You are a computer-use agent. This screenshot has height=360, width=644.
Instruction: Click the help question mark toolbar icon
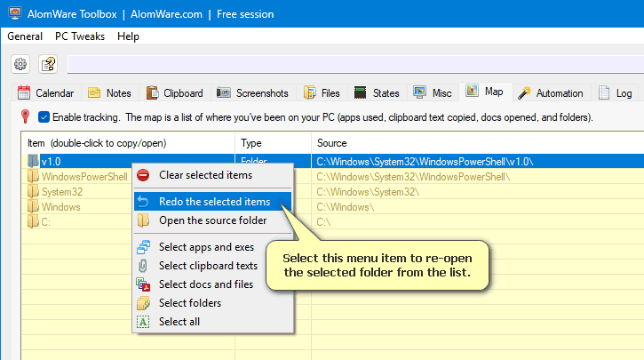click(48, 64)
